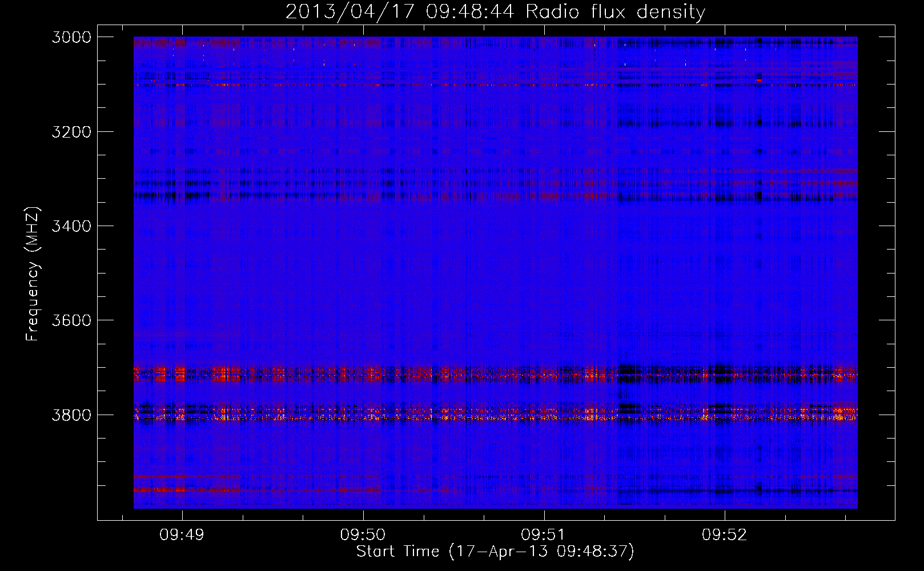This screenshot has height=571, width=924.
Task: Select the 3000 frequency axis label
Action: click(x=71, y=37)
